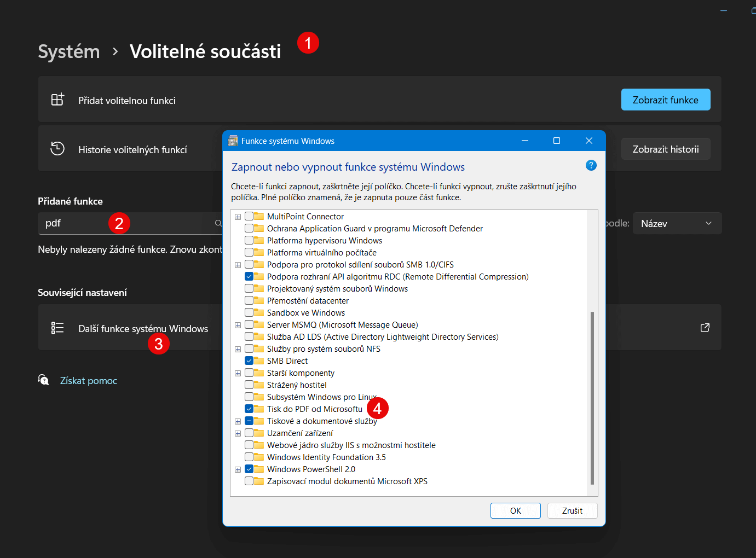Click Zobrazit funkce button

666,100
